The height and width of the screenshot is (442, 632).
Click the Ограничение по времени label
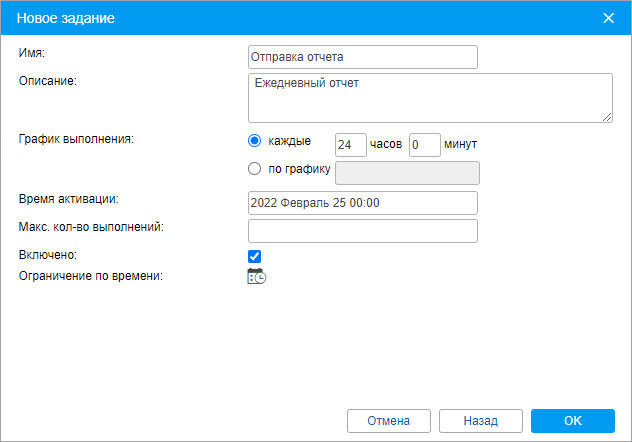[x=90, y=275]
